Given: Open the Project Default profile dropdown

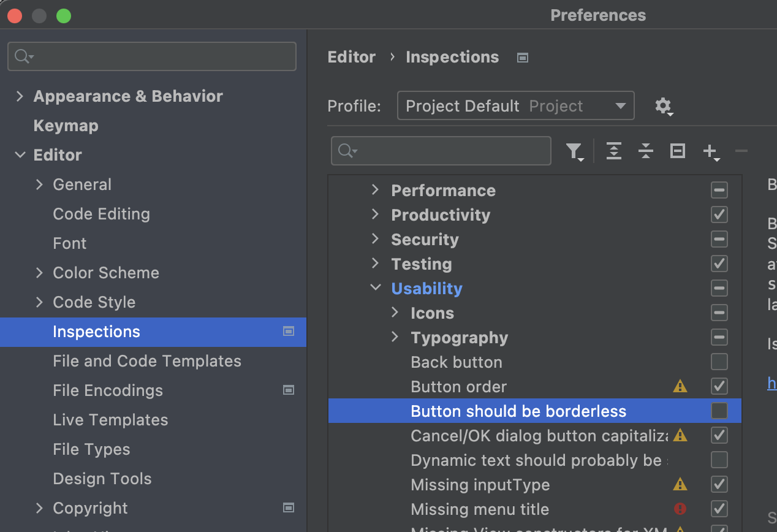Looking at the screenshot, I should pyautogui.click(x=515, y=106).
